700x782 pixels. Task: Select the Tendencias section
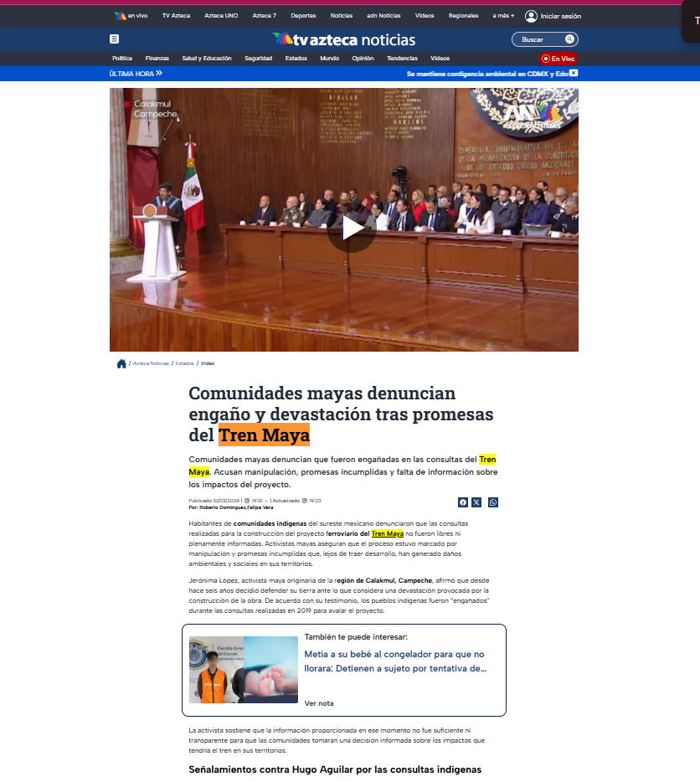(402, 59)
